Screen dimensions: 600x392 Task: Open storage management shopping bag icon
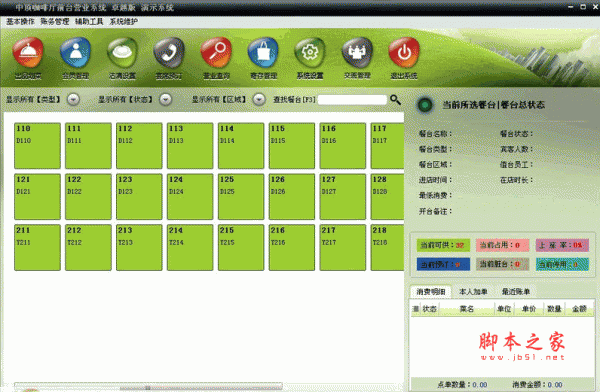[263, 52]
